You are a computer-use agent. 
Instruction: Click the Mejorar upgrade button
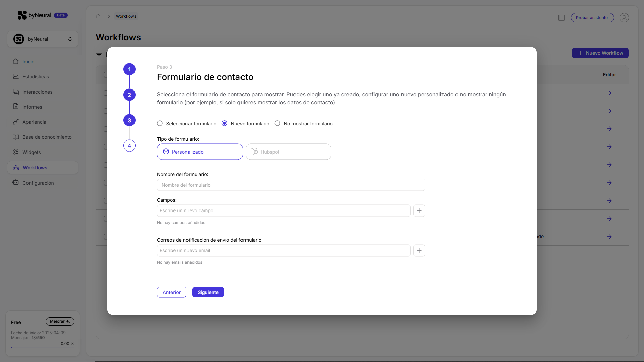click(60, 321)
